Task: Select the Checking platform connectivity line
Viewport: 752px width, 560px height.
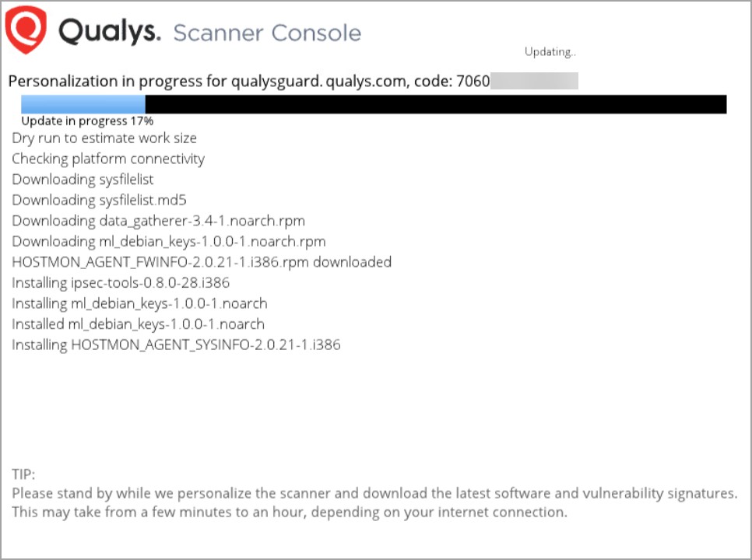Action: [108, 159]
